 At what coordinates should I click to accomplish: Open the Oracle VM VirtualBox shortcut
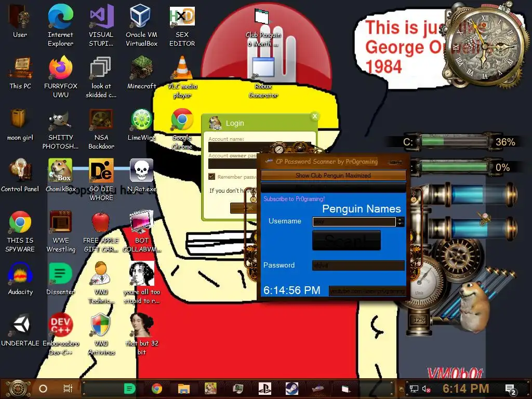click(x=141, y=25)
